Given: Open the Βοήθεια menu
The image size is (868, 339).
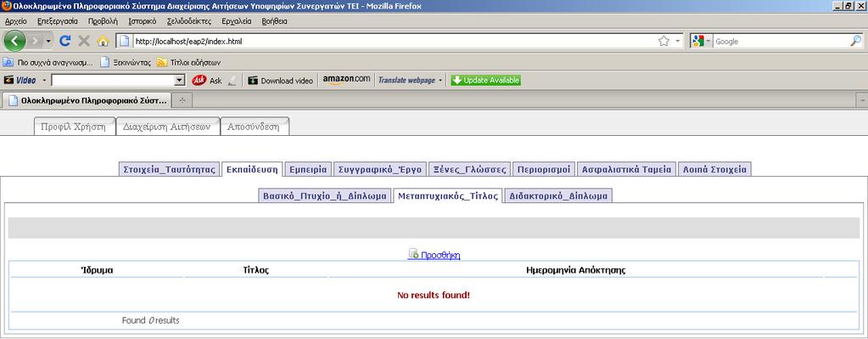Looking at the screenshot, I should click(x=275, y=21).
